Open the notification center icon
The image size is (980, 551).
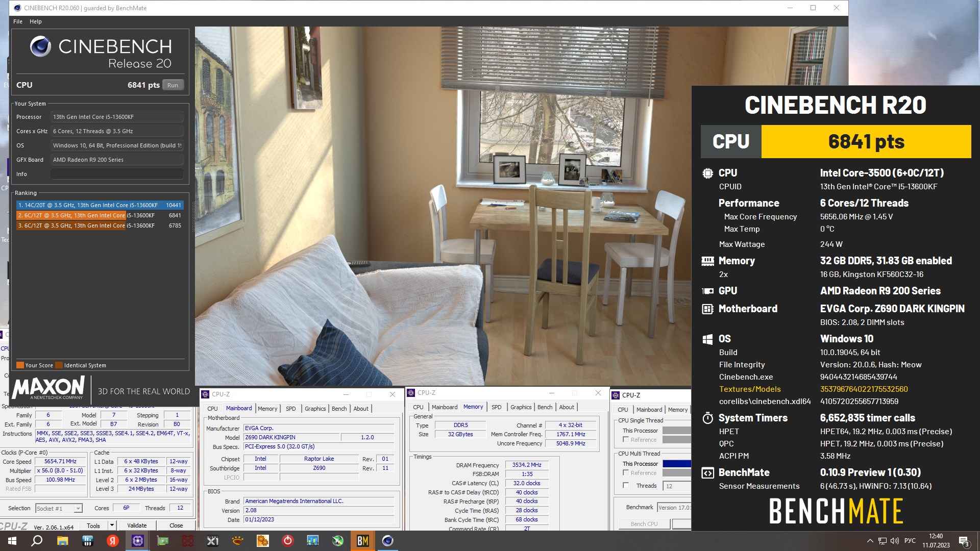point(964,541)
